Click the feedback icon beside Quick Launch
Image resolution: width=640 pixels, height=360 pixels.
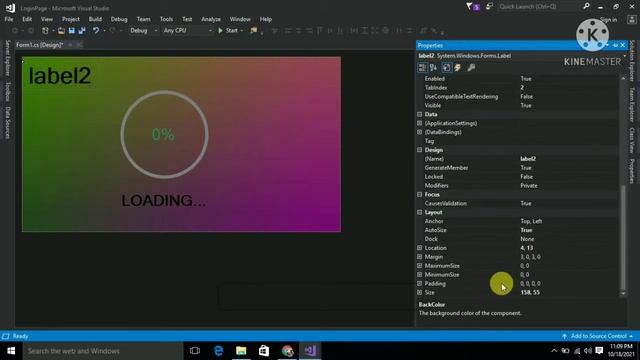(489, 7)
